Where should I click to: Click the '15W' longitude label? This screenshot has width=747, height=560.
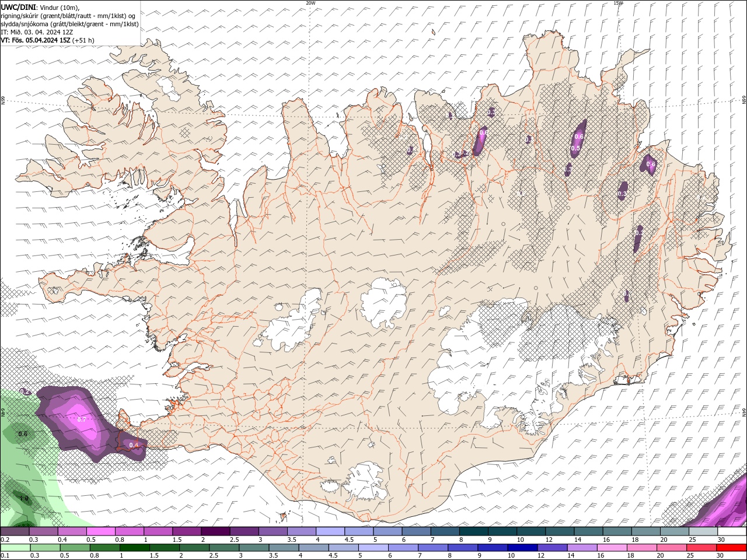[x=618, y=3]
